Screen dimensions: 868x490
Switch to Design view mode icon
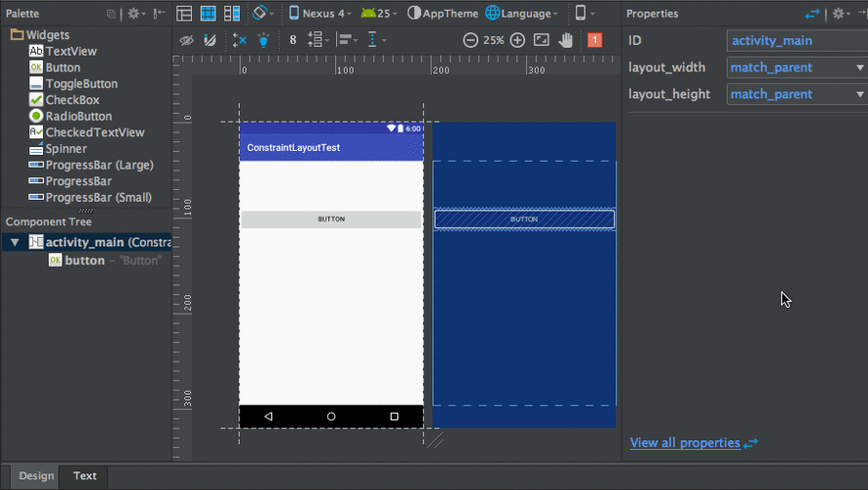pos(184,14)
